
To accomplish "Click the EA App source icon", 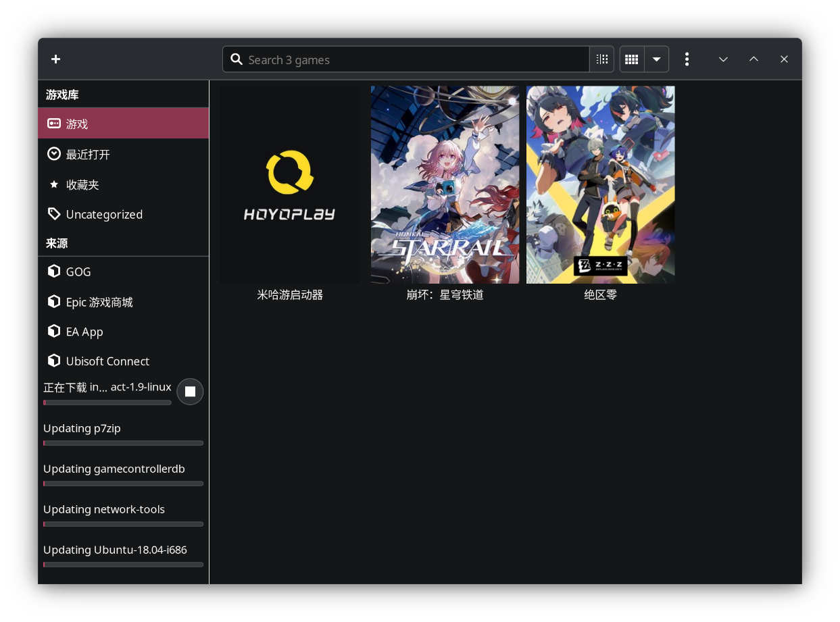I will 54,331.
